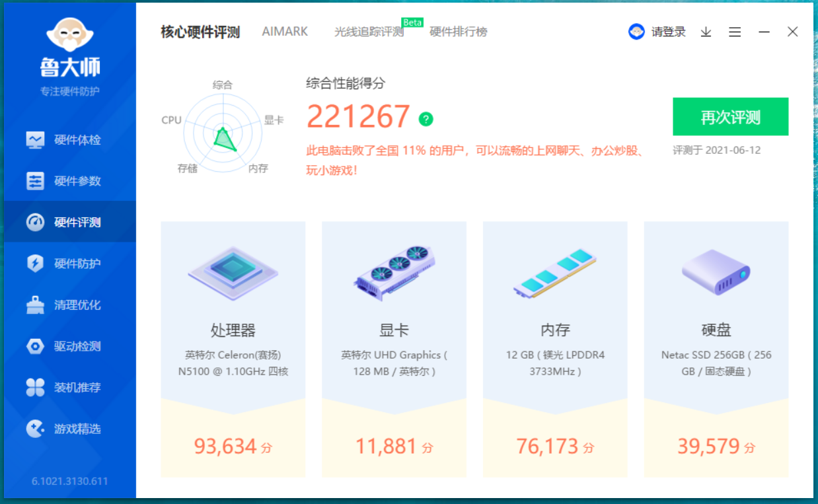Click the 硬件参数 sliders icon
This screenshot has width=818, height=504.
tap(35, 181)
